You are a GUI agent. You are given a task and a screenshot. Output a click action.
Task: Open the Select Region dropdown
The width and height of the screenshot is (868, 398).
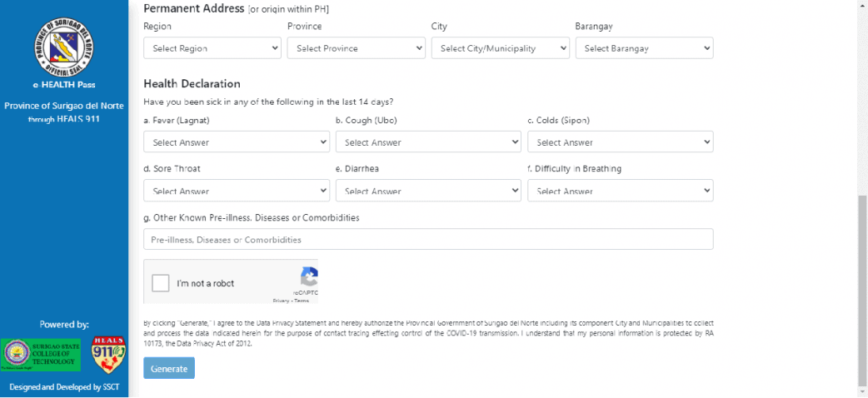coord(212,48)
